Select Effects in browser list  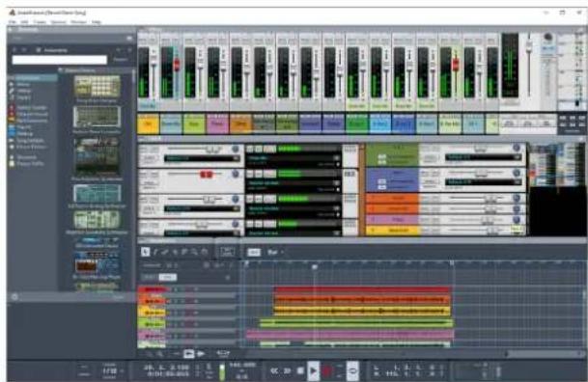click(x=23, y=85)
